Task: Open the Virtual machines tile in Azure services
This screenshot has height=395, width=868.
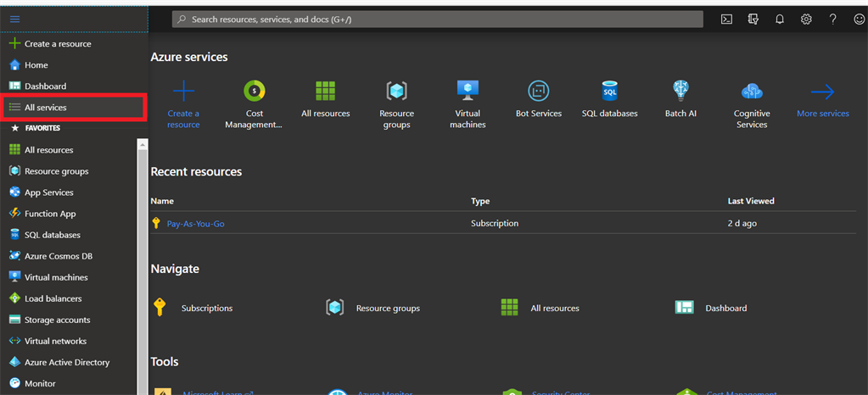Action: 468,104
